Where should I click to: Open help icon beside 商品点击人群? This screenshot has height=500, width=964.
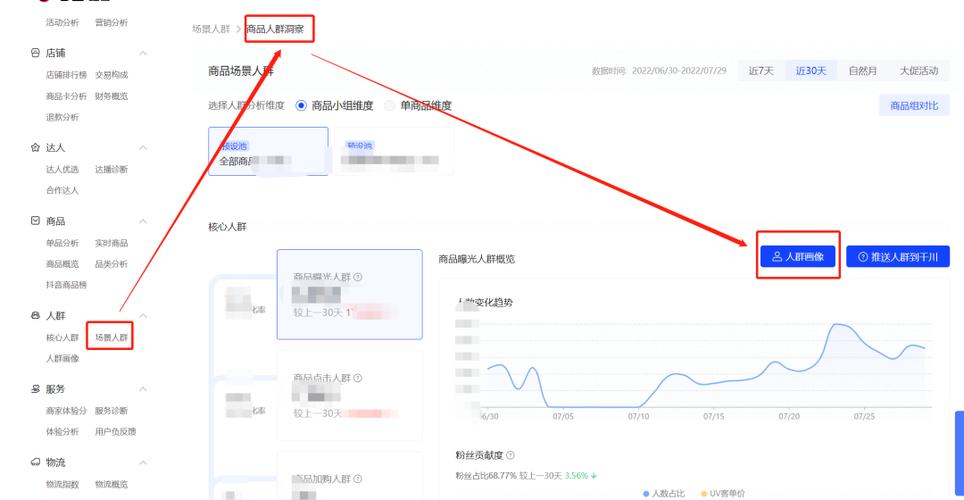pyautogui.click(x=358, y=378)
